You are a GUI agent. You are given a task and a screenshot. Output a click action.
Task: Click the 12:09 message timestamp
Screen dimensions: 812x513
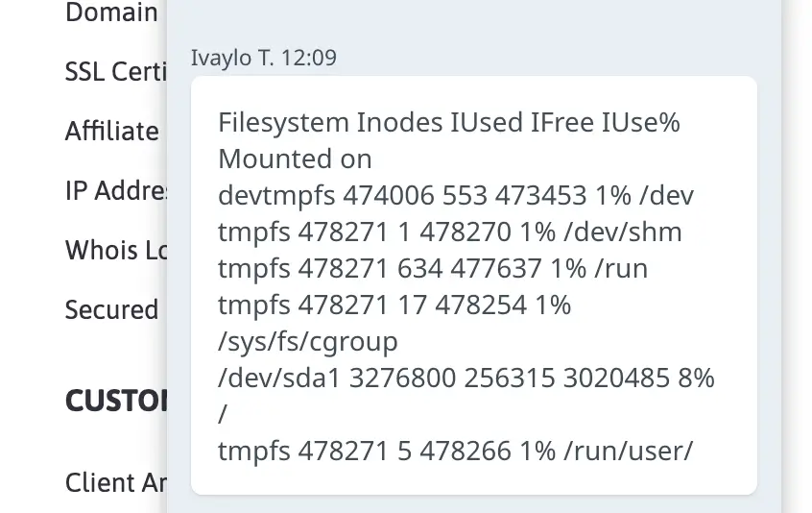[309, 58]
